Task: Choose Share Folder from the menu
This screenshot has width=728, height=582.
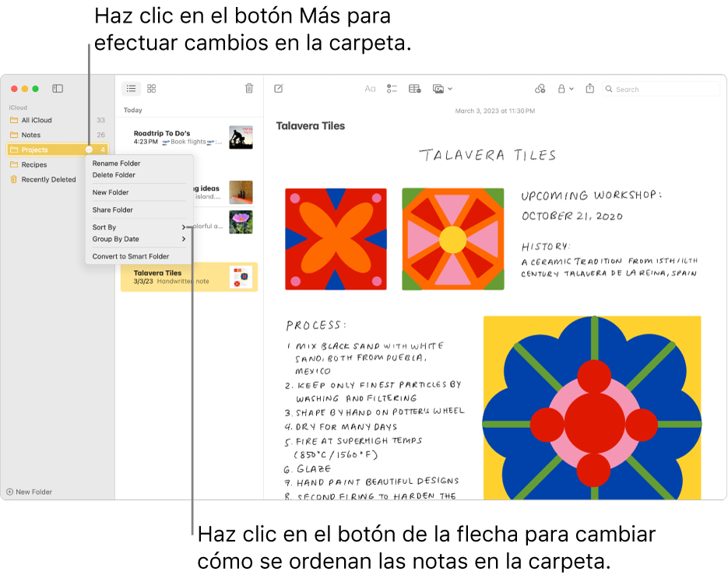Action: coord(112,210)
